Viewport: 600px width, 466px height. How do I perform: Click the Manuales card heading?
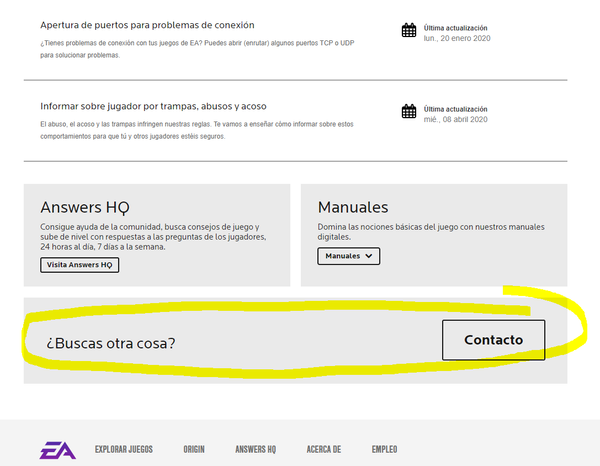pyautogui.click(x=353, y=207)
